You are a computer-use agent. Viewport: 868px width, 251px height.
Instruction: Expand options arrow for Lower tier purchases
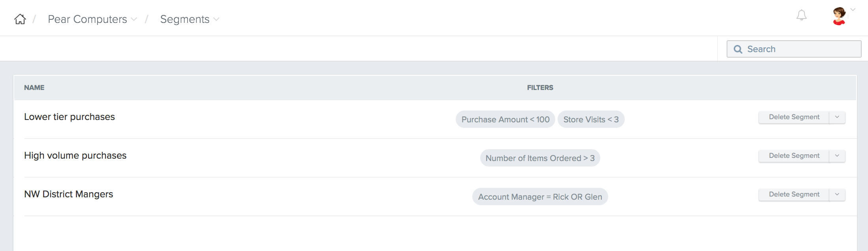coord(837,117)
